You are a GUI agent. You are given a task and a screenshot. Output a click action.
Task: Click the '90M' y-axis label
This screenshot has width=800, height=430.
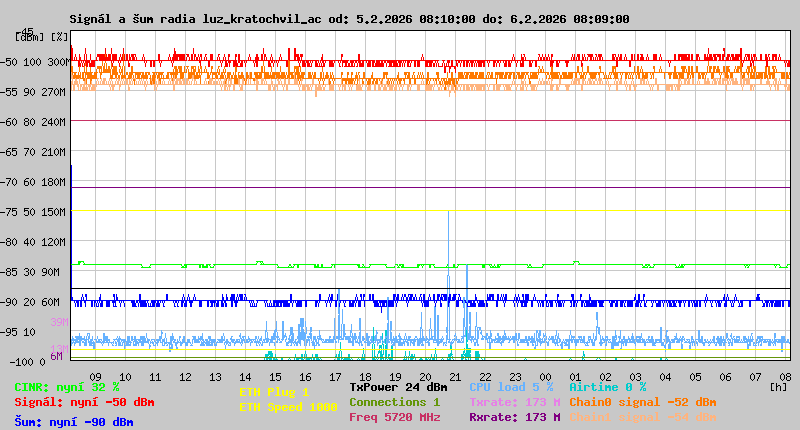(51, 272)
